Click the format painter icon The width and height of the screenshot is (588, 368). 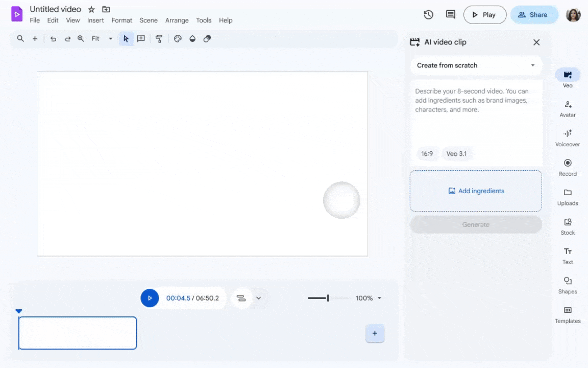click(x=159, y=38)
